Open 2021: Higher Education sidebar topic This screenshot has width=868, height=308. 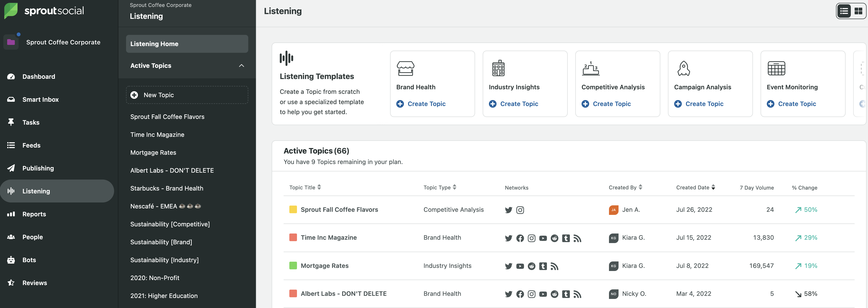click(164, 296)
